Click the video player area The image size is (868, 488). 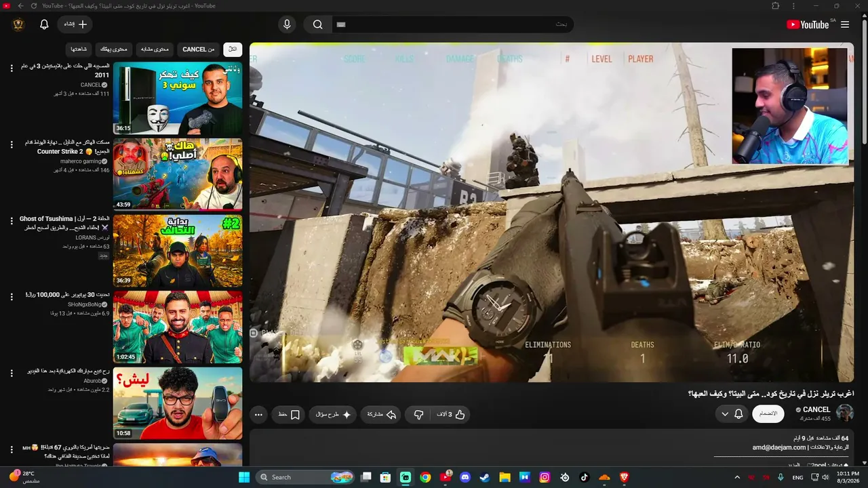point(551,212)
